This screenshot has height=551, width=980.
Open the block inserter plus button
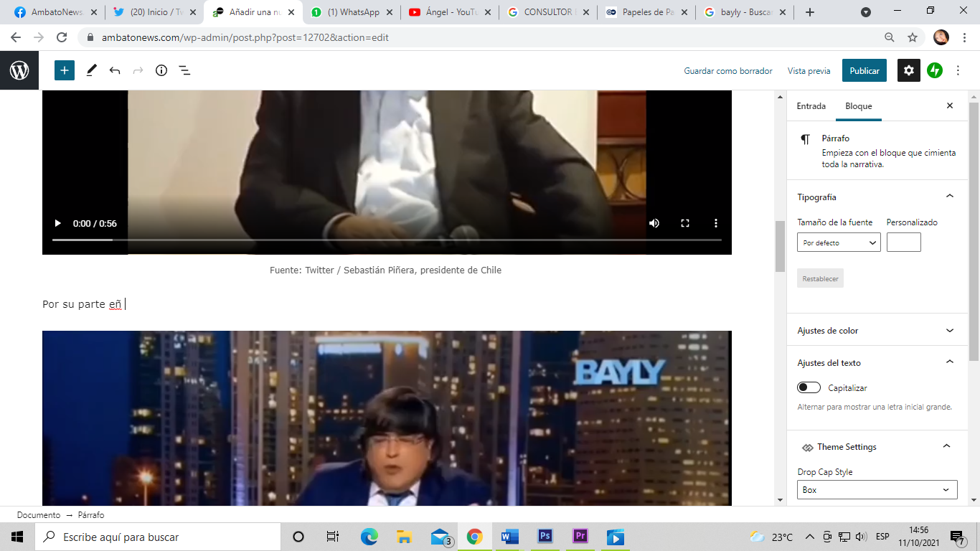pos(65,70)
